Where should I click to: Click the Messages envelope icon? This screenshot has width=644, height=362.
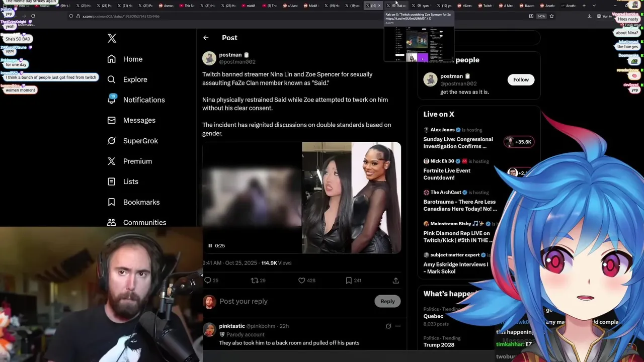[112, 120]
